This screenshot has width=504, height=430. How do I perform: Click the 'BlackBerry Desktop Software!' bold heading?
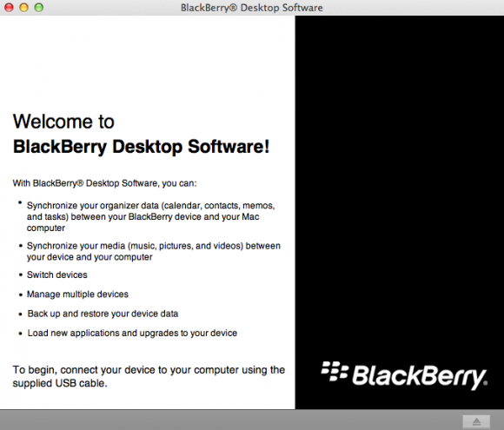[141, 147]
